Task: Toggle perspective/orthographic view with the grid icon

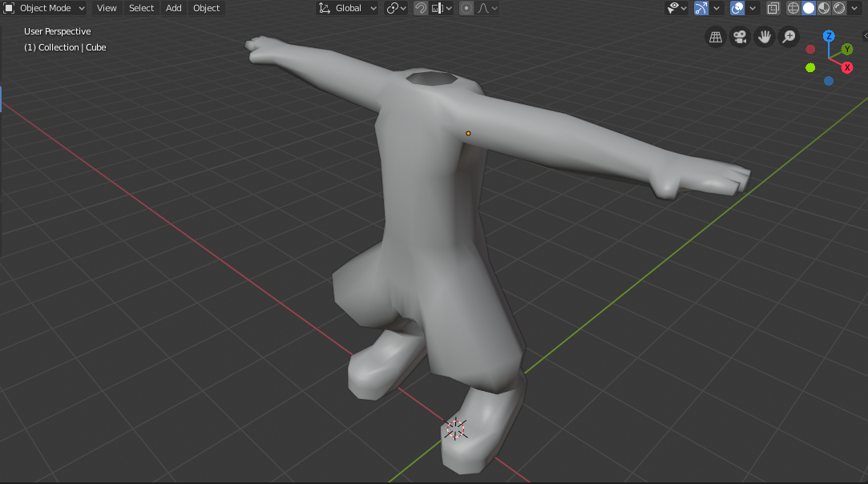Action: pyautogui.click(x=715, y=37)
